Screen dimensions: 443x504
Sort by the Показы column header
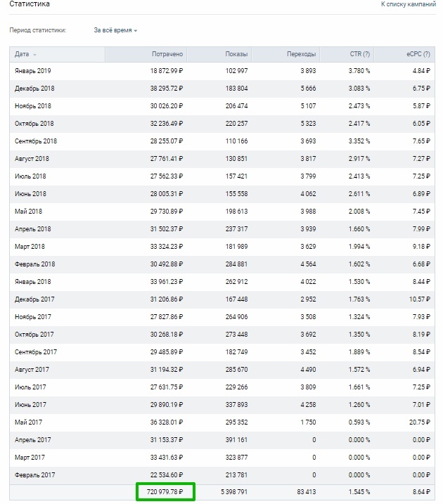click(x=236, y=54)
